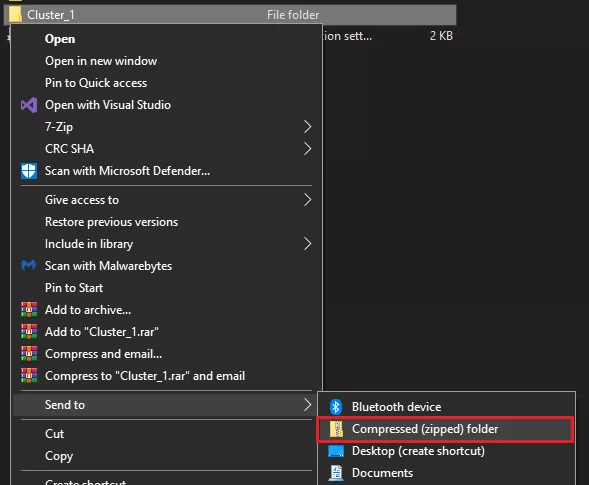Click the Desktop shortcut monitor icon

[x=336, y=451]
